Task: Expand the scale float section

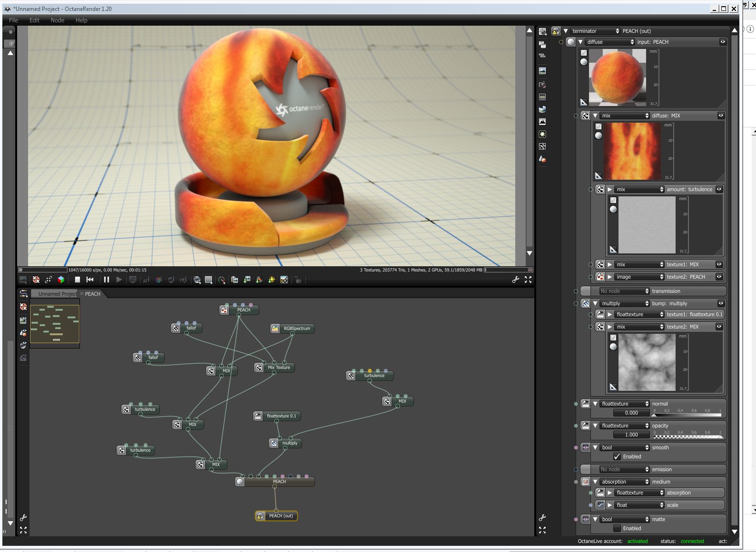Action: [x=610, y=505]
